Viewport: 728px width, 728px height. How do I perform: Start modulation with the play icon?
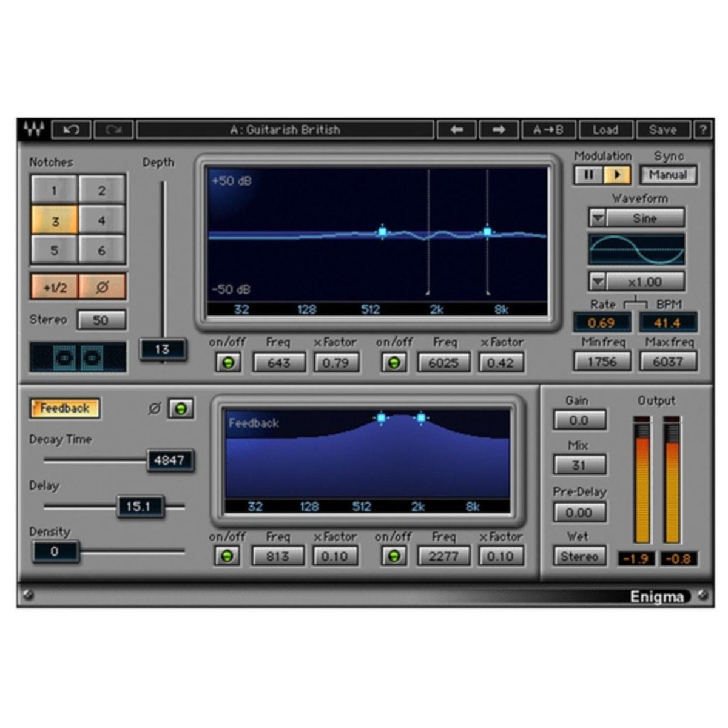[616, 175]
